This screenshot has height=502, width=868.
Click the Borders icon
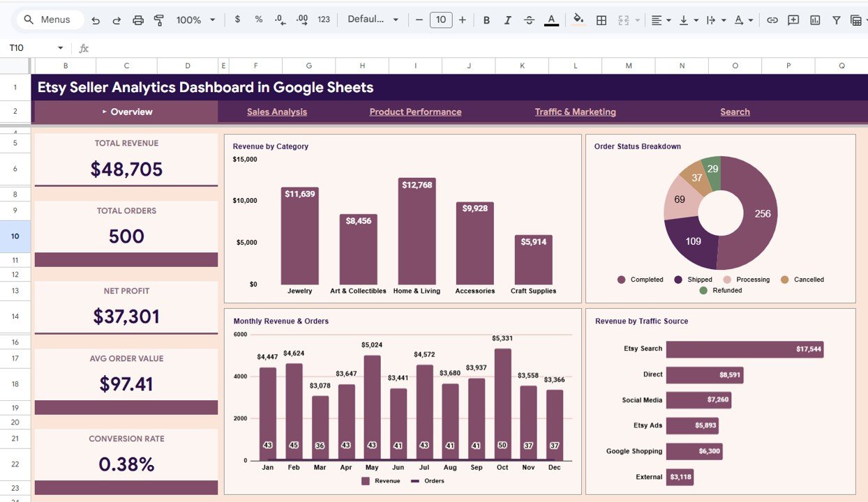(x=601, y=20)
